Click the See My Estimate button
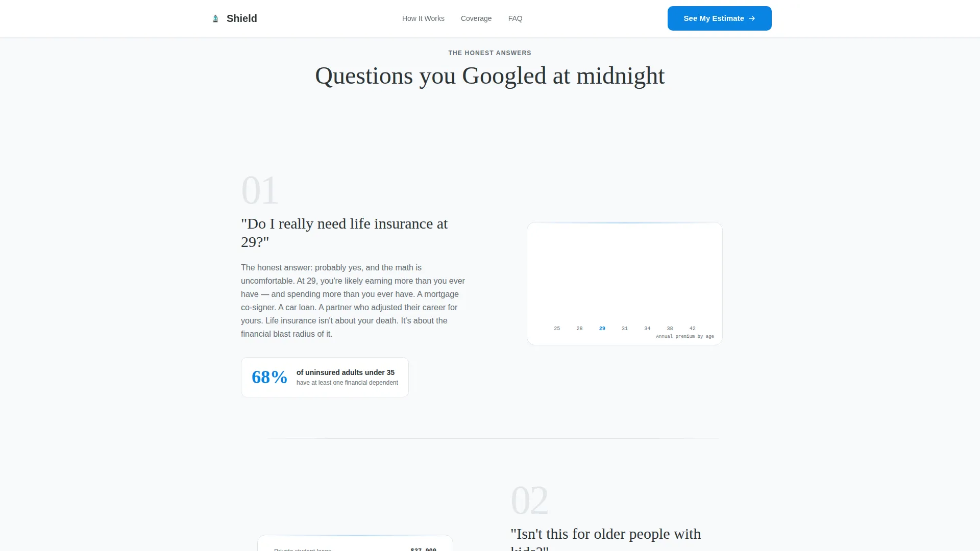 point(719,18)
